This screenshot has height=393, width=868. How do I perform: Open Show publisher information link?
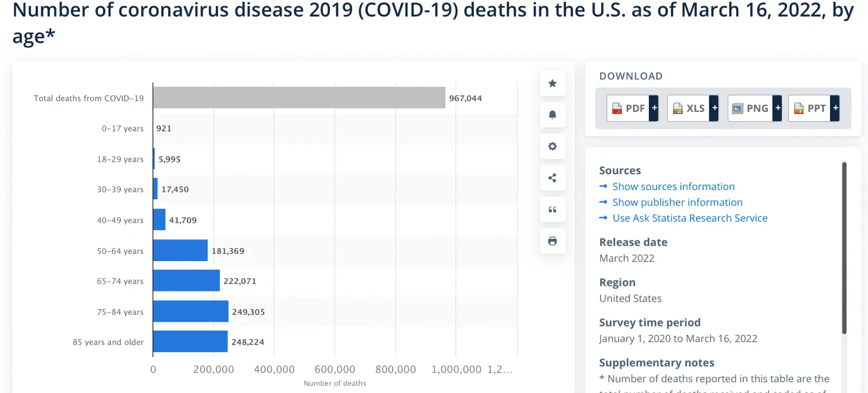tap(677, 202)
